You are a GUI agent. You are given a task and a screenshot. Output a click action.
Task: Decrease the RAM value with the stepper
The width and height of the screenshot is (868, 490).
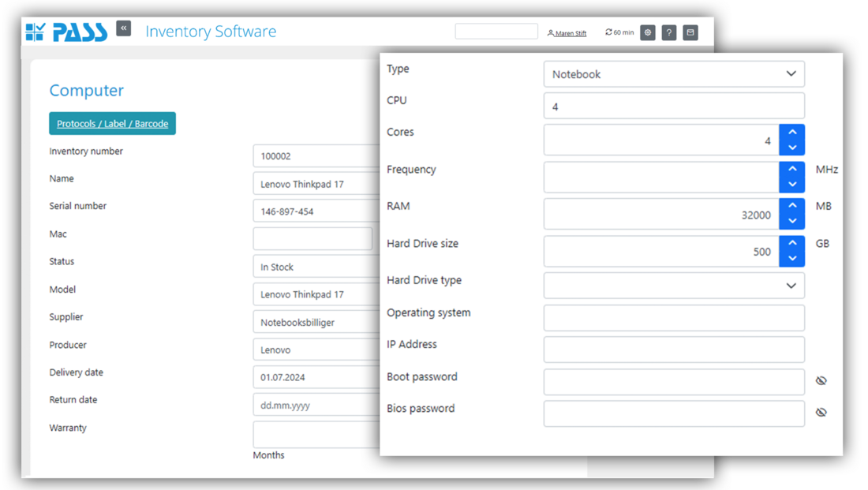click(x=791, y=219)
